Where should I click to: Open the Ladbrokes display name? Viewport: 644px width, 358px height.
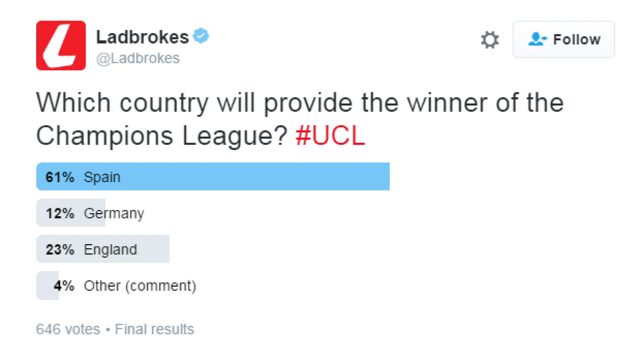click(x=142, y=37)
